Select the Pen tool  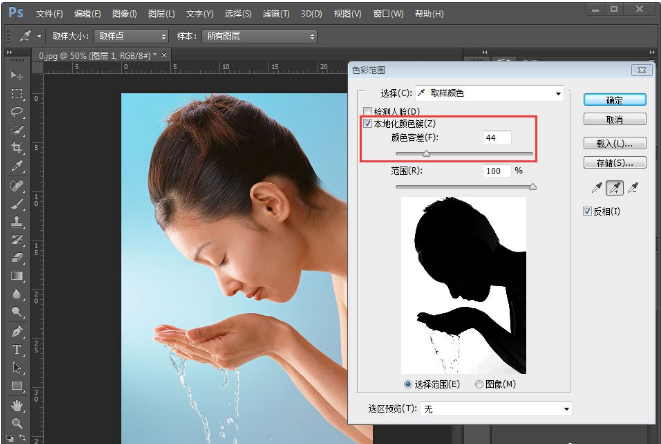click(17, 332)
